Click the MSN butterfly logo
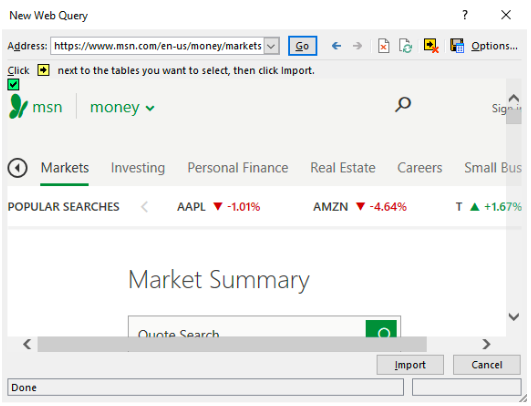 point(18,106)
